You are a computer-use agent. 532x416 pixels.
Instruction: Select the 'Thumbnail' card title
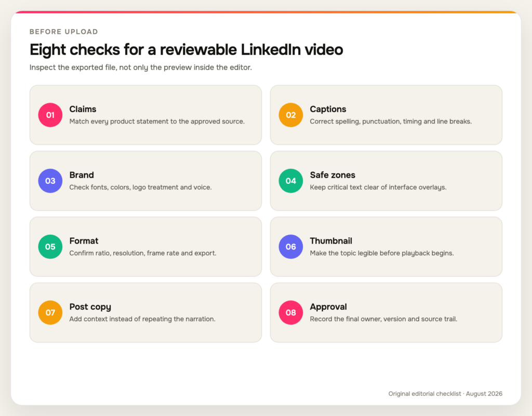coord(331,240)
